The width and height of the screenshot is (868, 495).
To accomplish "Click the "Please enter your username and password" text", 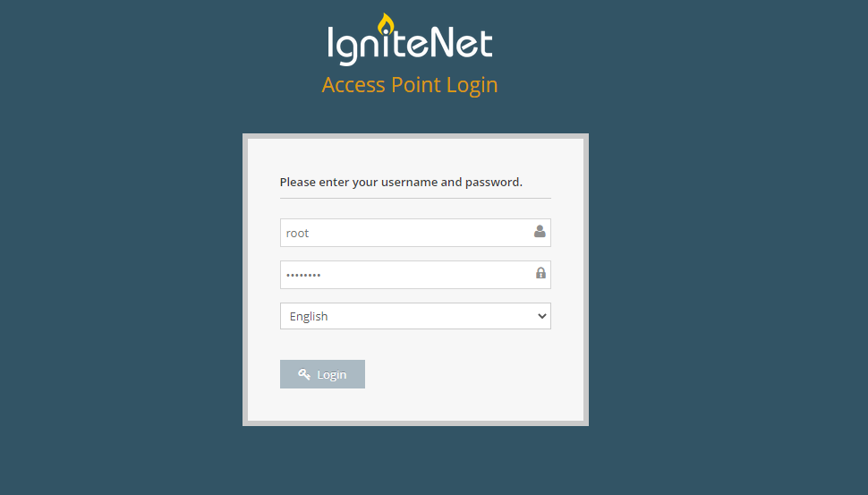I will point(401,183).
